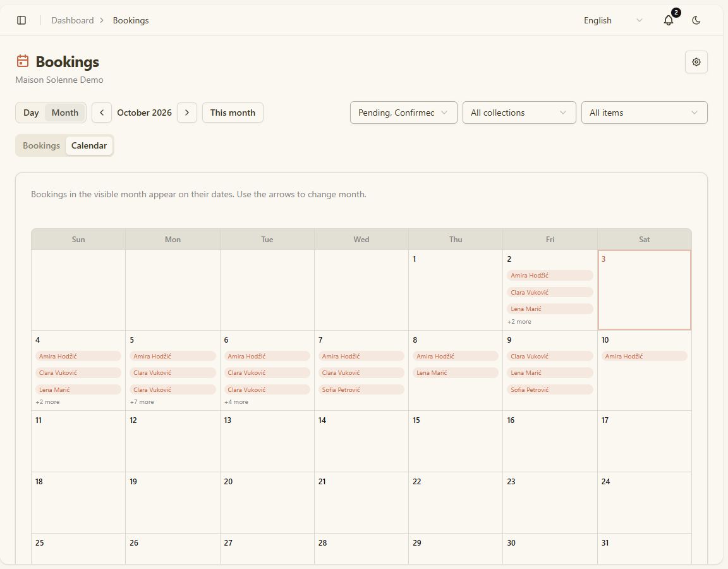Show +2 more bookings on October 4
The image size is (728, 569).
(47, 402)
